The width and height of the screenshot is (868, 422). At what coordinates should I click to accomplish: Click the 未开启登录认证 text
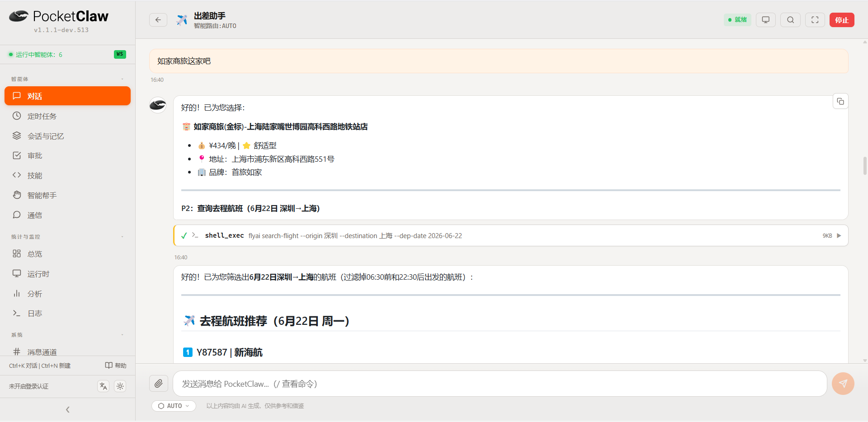click(x=29, y=386)
